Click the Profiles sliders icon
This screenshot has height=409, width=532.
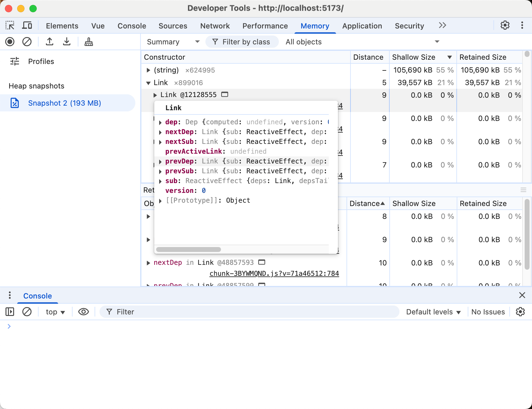tap(15, 61)
